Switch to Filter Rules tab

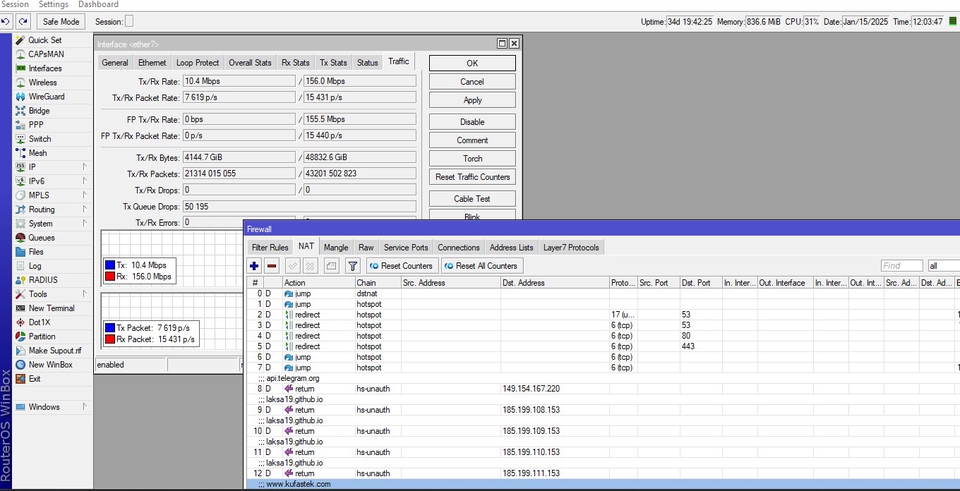pos(270,247)
